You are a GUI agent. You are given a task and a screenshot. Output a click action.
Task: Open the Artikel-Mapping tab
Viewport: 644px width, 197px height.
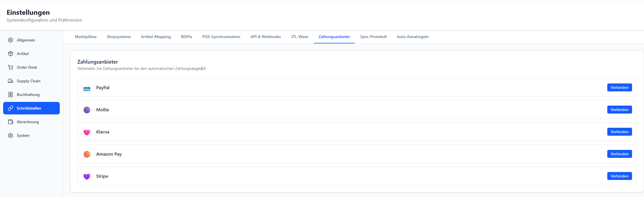tap(156, 37)
